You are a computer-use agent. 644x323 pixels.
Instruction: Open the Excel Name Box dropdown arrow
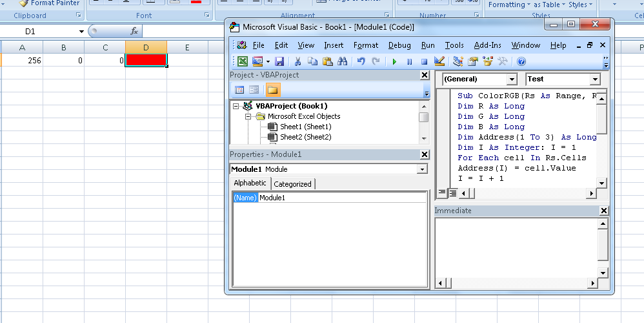[x=81, y=31]
